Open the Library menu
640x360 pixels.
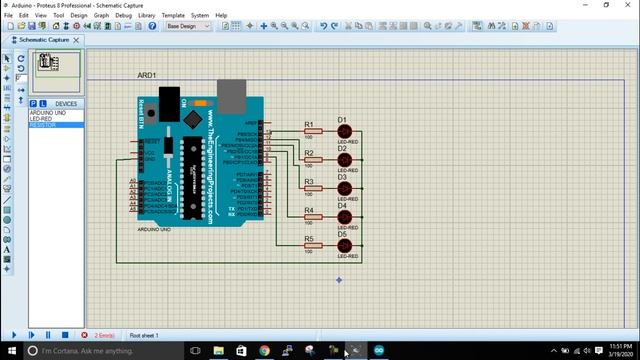[147, 15]
